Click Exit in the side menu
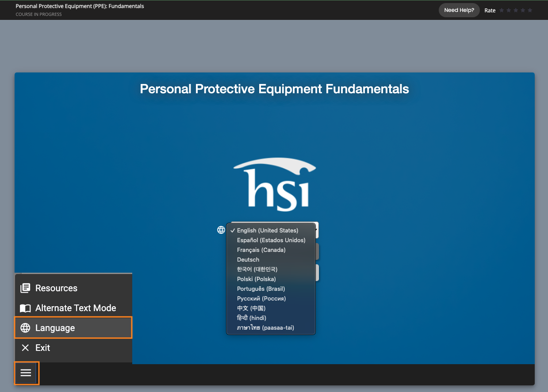 (x=73, y=348)
